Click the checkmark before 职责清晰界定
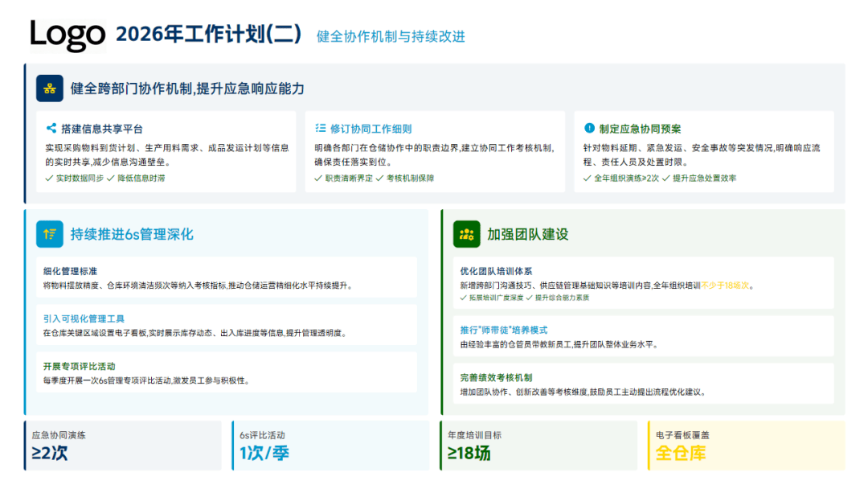The image size is (868, 489). click(x=319, y=179)
